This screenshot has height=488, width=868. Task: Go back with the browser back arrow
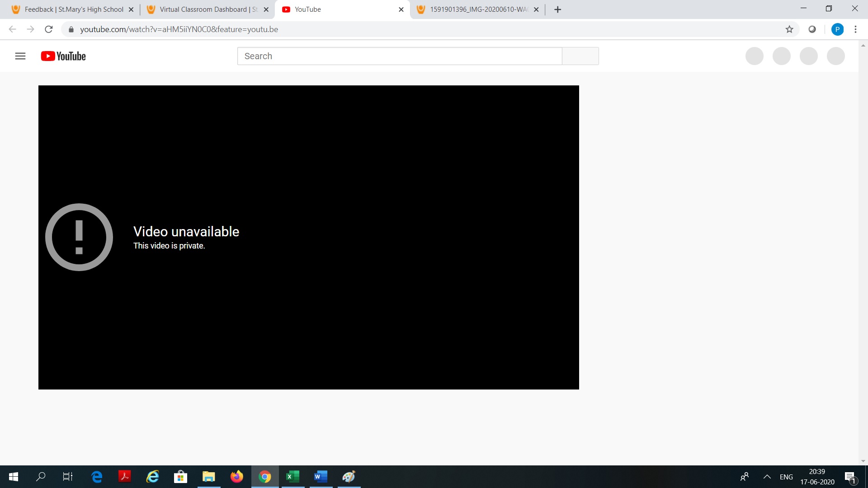tap(13, 29)
